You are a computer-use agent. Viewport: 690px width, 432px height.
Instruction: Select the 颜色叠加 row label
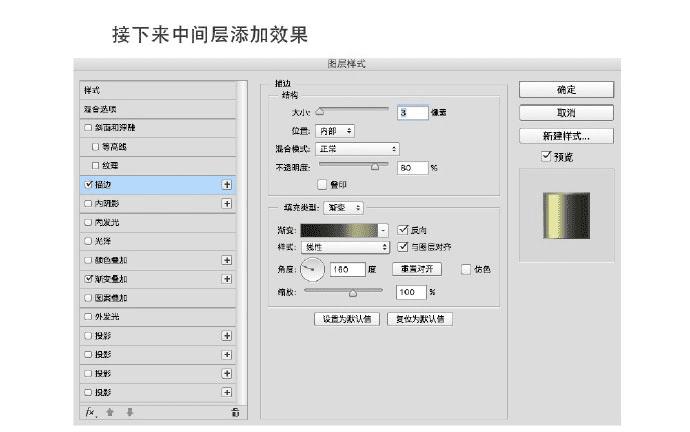tap(111, 260)
